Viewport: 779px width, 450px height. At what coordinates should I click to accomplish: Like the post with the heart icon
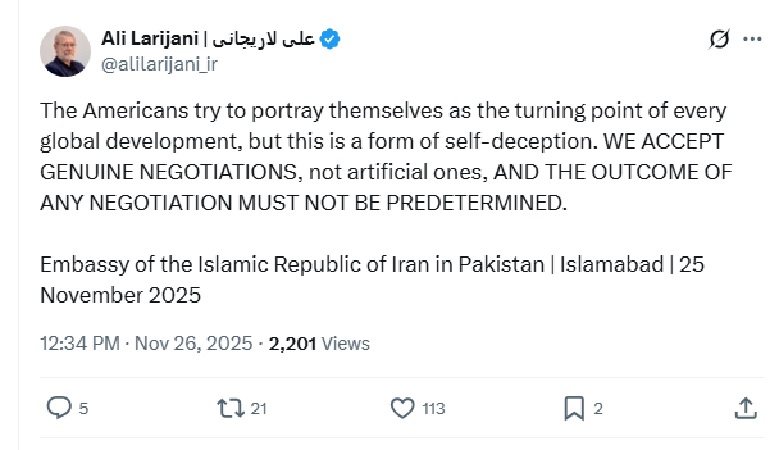tap(402, 407)
